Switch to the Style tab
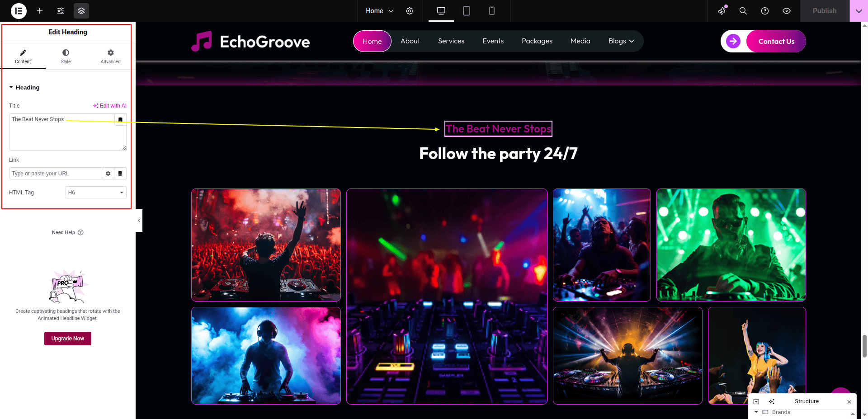 (66, 56)
